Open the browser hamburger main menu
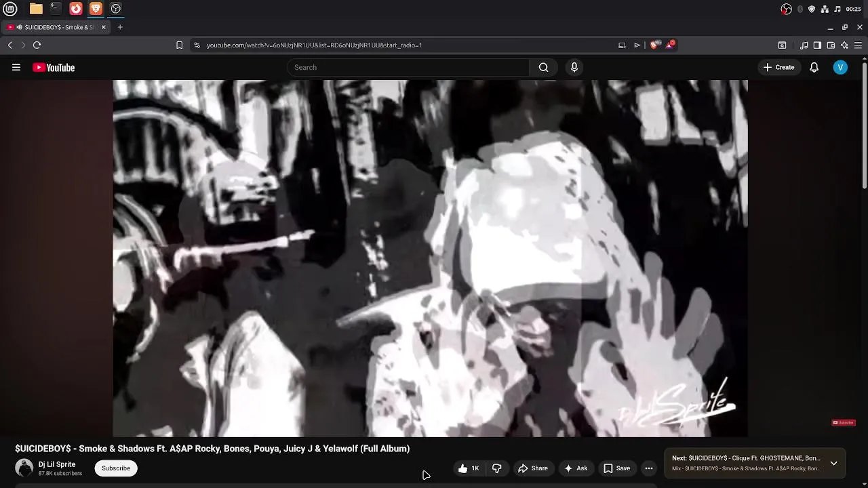 point(858,45)
